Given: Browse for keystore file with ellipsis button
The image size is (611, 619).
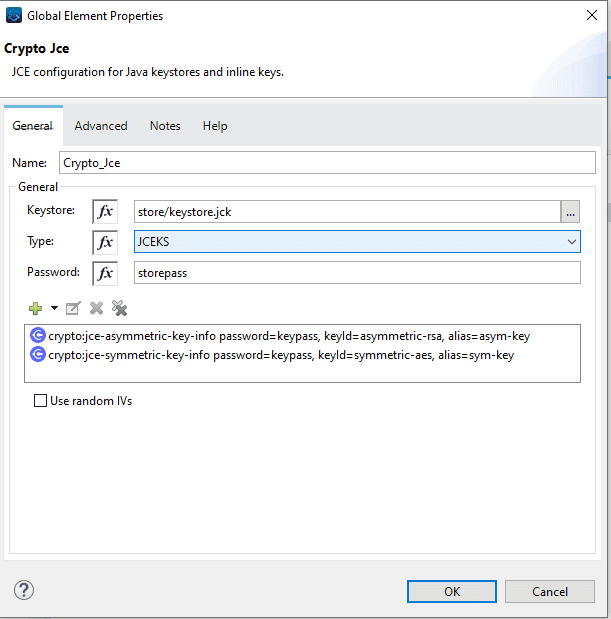Looking at the screenshot, I should [x=570, y=212].
